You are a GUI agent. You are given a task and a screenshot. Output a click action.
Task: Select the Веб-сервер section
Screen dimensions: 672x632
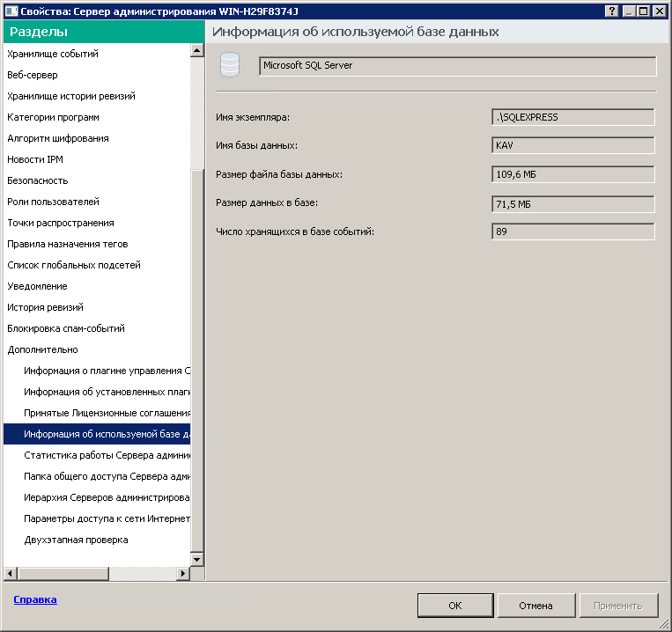(34, 75)
